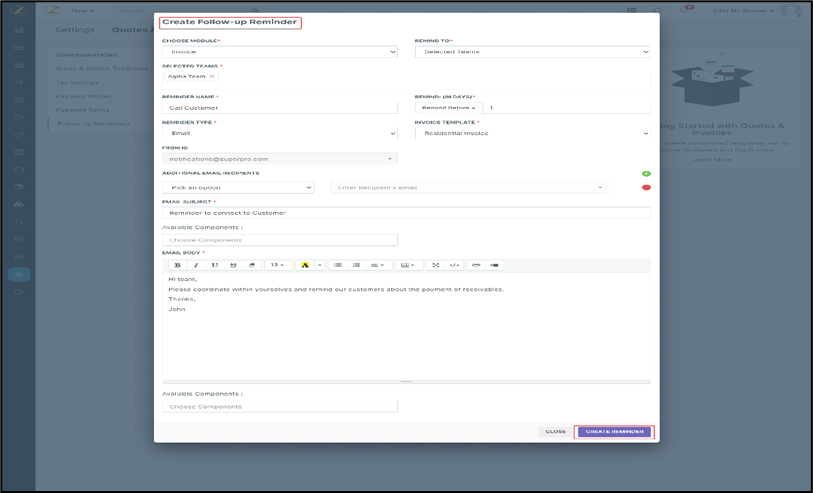Click the underline formatting icon

(214, 265)
